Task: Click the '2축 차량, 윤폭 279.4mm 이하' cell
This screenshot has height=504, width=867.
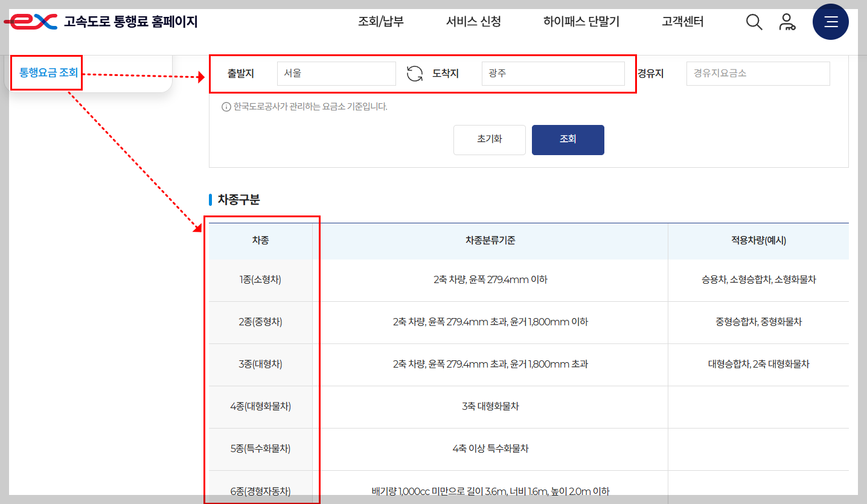Action: click(490, 280)
